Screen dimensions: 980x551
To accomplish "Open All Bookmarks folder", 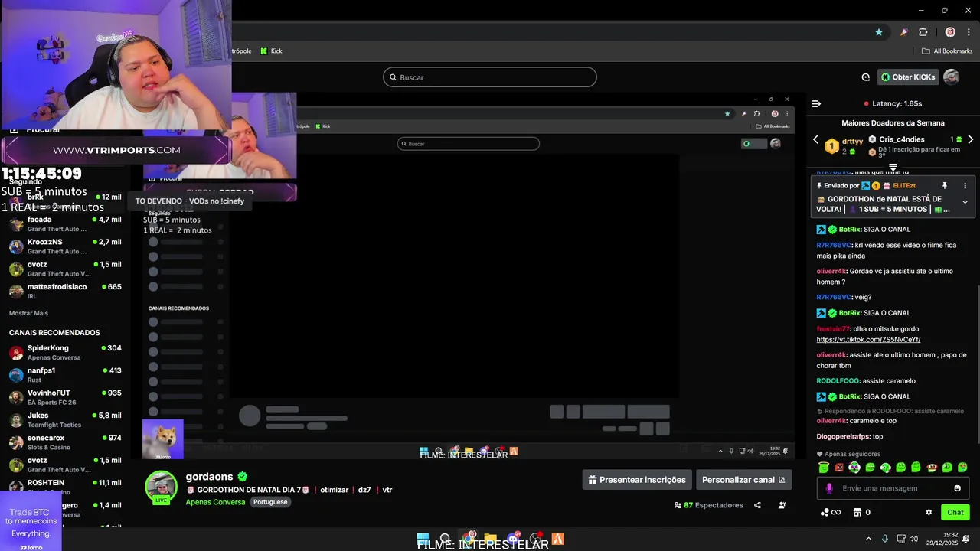I will click(x=947, y=51).
